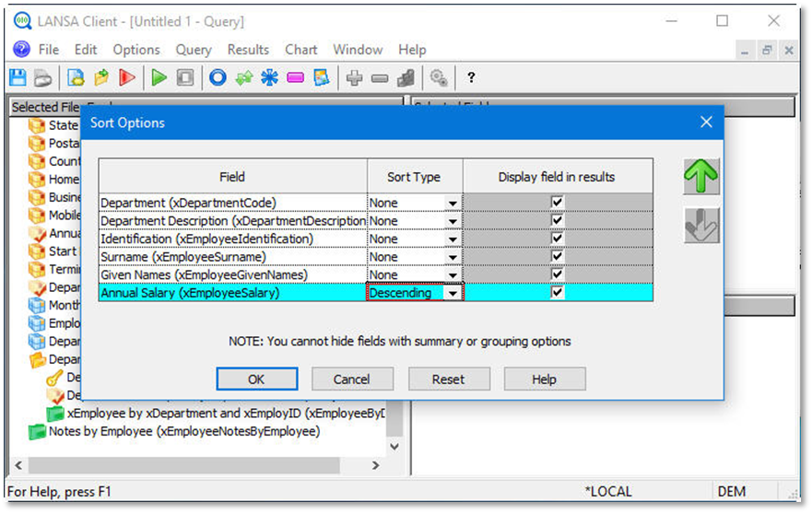The width and height of the screenshot is (812, 513).
Task: Toggle display checkbox for Given Names row
Action: tap(558, 274)
